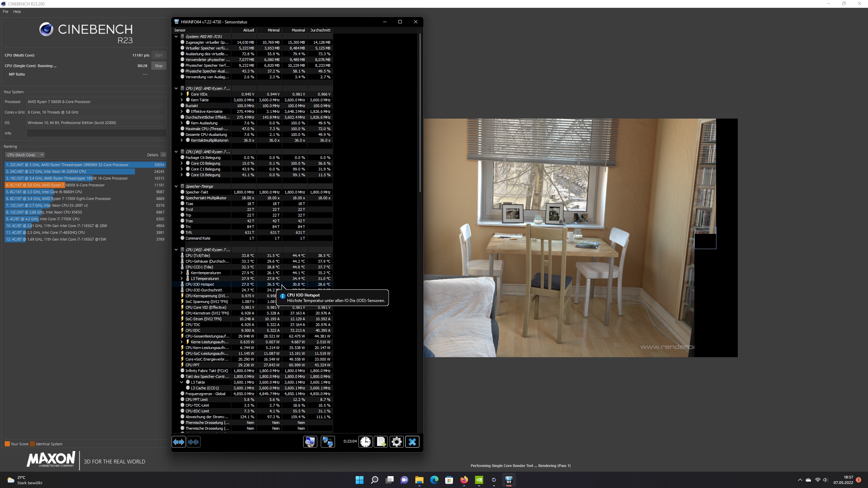The height and width of the screenshot is (488, 868).
Task: Close sensors with blue X icon
Action: point(412,442)
